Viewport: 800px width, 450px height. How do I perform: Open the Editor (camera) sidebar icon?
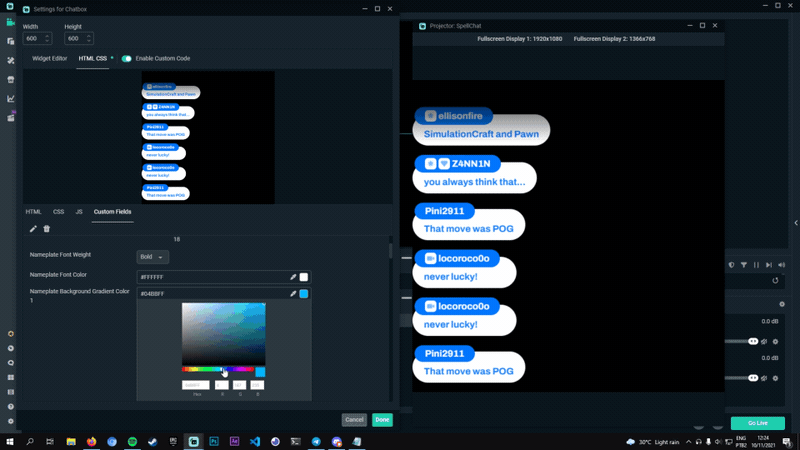10,22
